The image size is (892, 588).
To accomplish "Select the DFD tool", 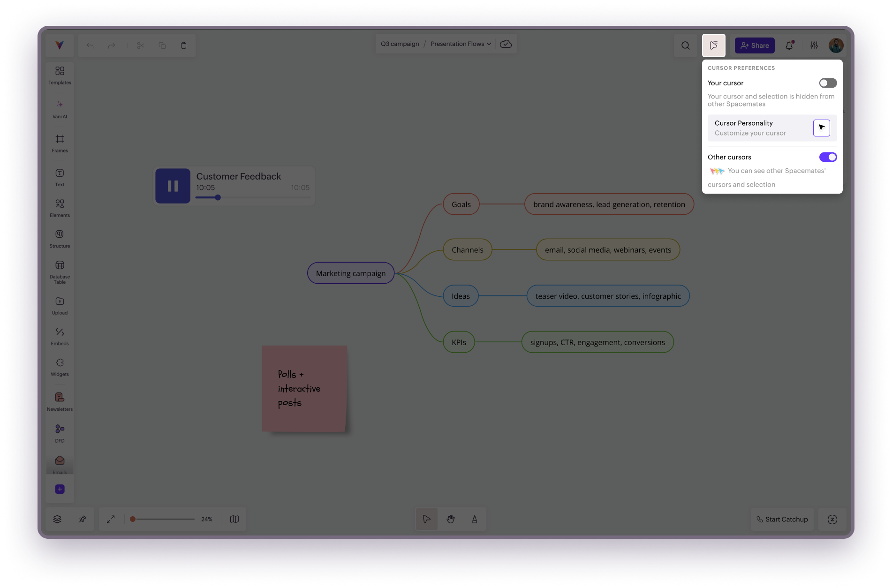I will pyautogui.click(x=60, y=433).
